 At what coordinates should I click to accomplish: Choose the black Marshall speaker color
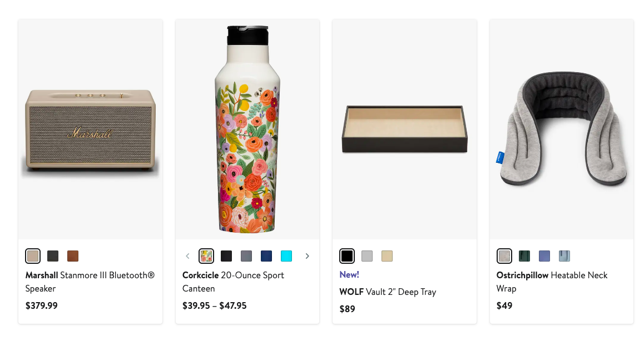53,256
